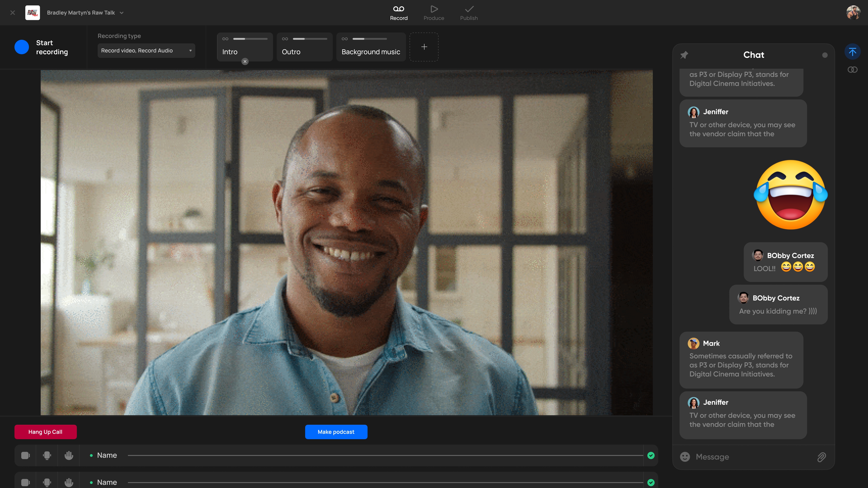Remove the Intro clip with its X
This screenshot has width=868, height=488.
click(x=245, y=61)
